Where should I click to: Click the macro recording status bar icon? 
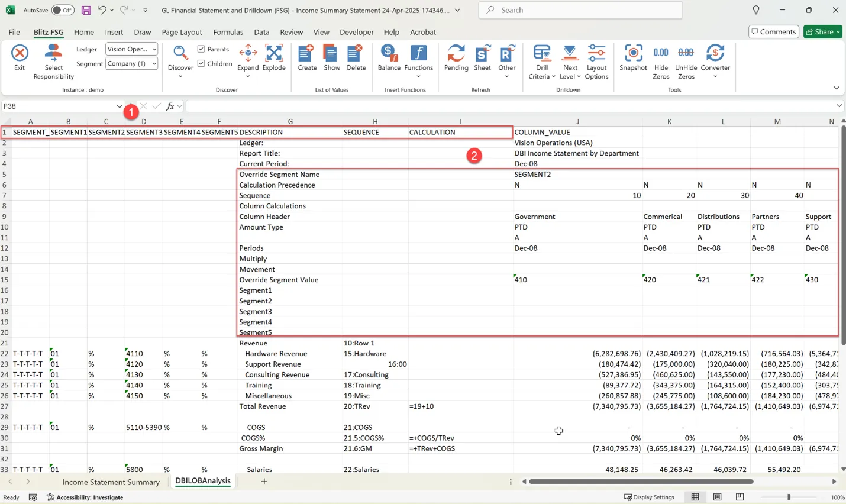(33, 497)
